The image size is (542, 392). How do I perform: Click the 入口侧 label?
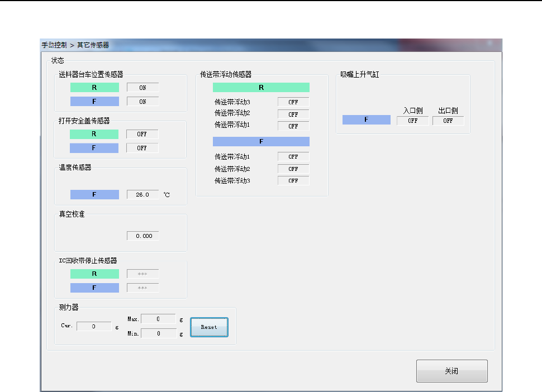[x=413, y=111]
